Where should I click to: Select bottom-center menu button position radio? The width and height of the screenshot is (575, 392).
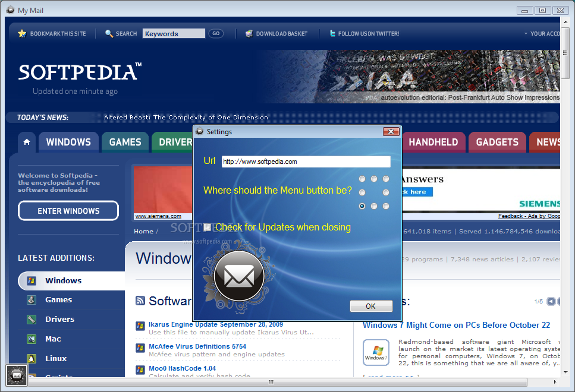coord(373,206)
